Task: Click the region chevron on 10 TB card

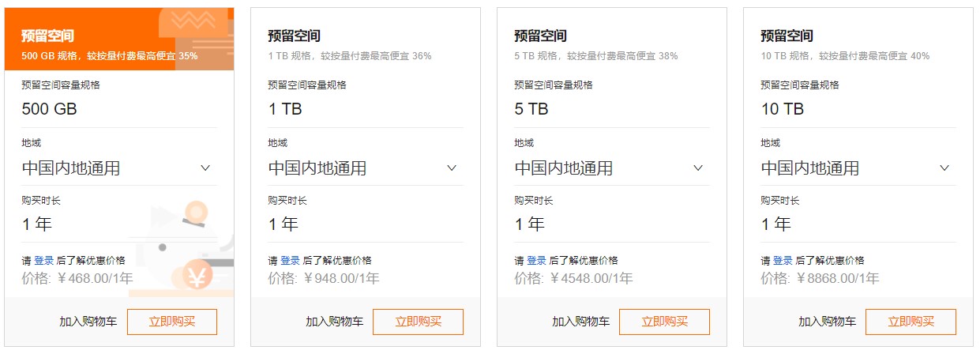Action: tap(944, 168)
